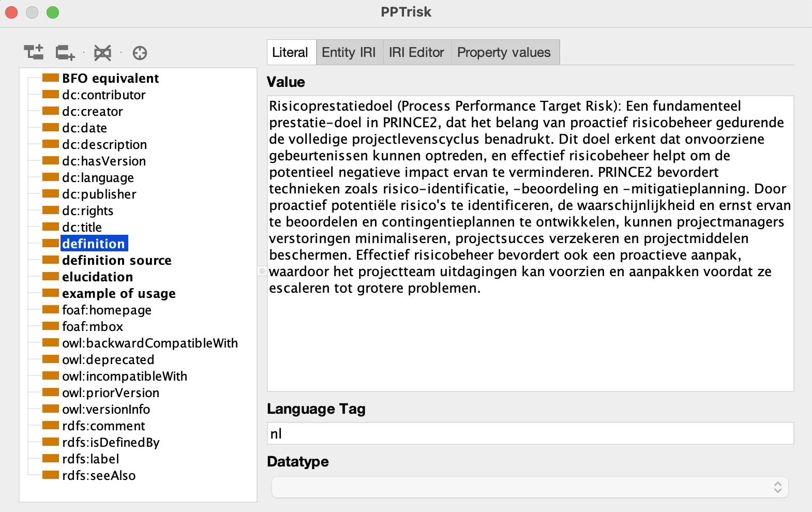The height and width of the screenshot is (512, 812).
Task: Pick the example of usage property
Action: point(118,293)
